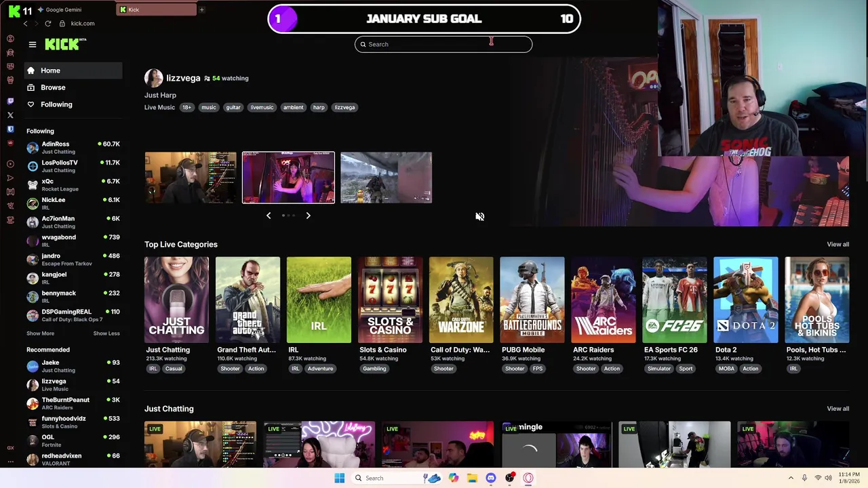Unmute the featured stream preview
This screenshot has width=868, height=488.
[x=479, y=217]
